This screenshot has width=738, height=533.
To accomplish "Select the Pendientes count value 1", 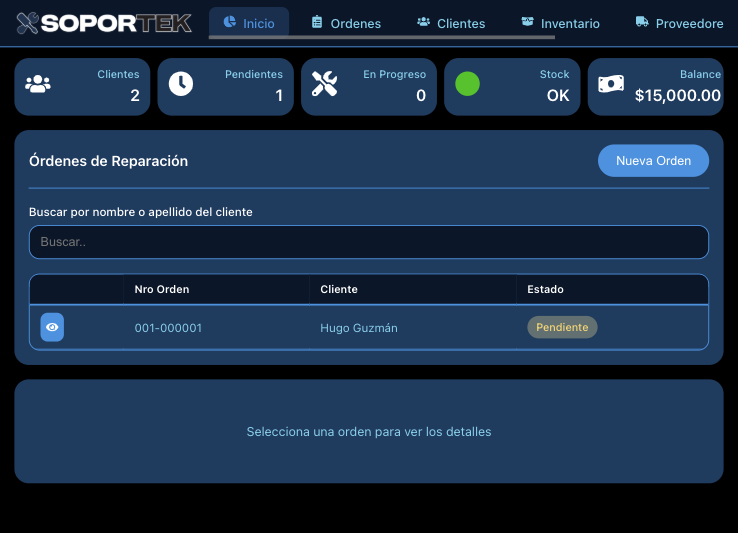I will (x=279, y=96).
